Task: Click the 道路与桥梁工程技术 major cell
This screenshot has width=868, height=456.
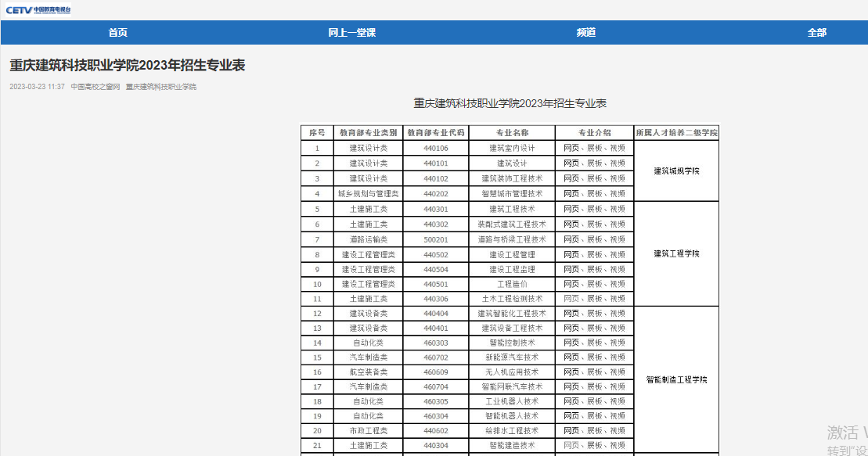Action: 512,239
